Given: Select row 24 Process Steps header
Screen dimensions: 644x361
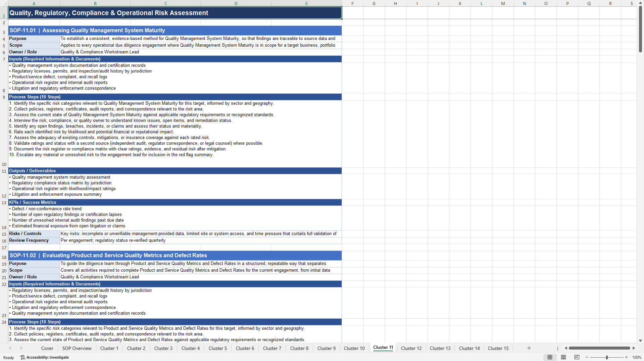Looking at the screenshot, I should (175, 322).
